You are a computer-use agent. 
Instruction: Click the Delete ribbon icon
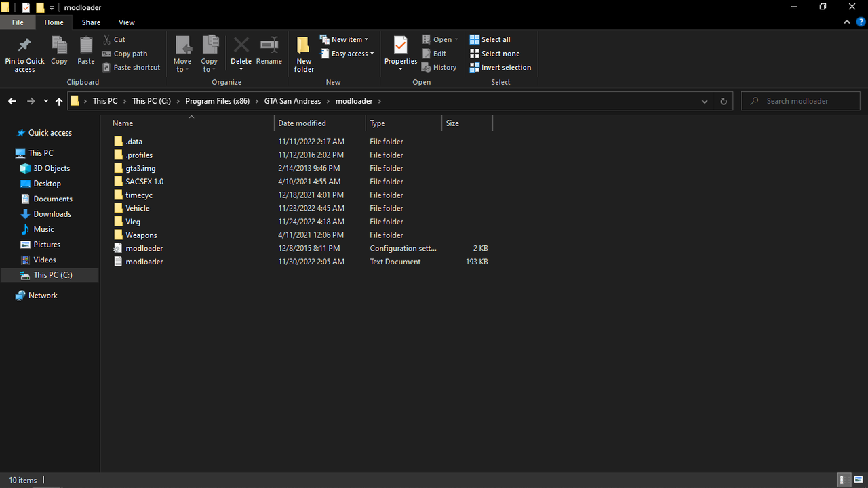click(241, 45)
